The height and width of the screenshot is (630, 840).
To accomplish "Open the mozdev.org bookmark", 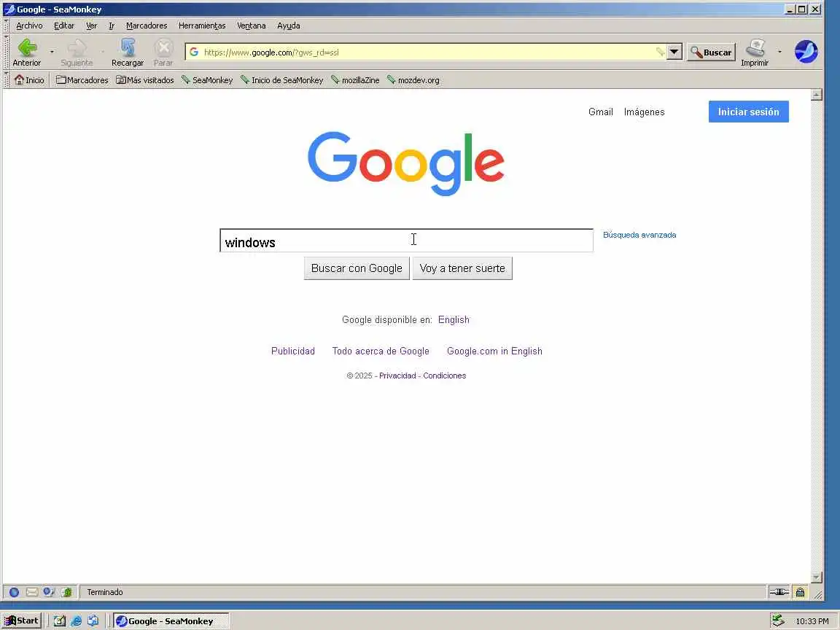I will [x=413, y=79].
